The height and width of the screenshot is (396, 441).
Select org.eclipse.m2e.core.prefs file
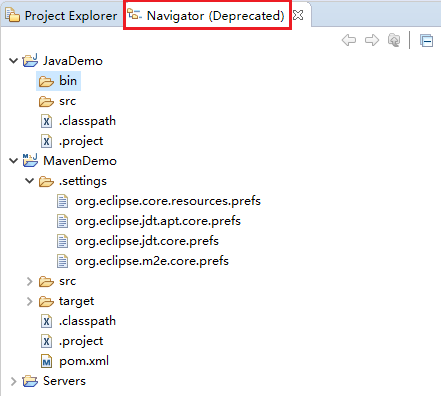[143, 261]
